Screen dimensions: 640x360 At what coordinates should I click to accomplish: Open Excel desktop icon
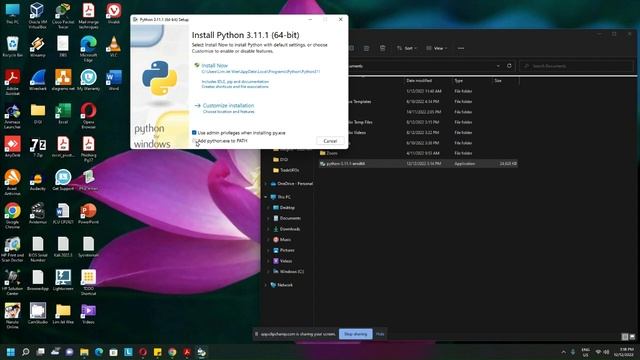(x=63, y=113)
